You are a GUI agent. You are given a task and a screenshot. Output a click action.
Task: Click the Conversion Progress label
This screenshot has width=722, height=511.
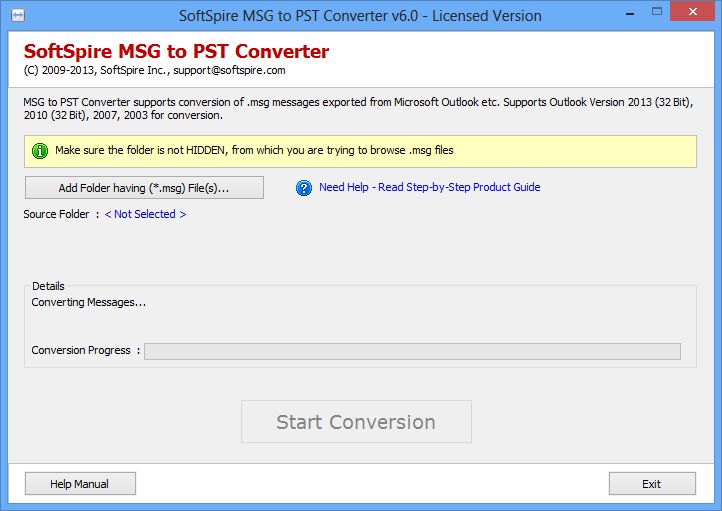(81, 351)
